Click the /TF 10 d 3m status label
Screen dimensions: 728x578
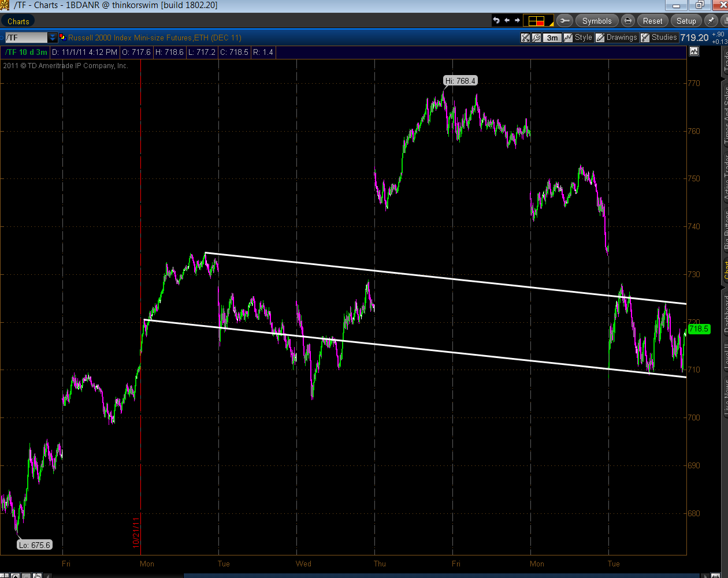tap(26, 52)
